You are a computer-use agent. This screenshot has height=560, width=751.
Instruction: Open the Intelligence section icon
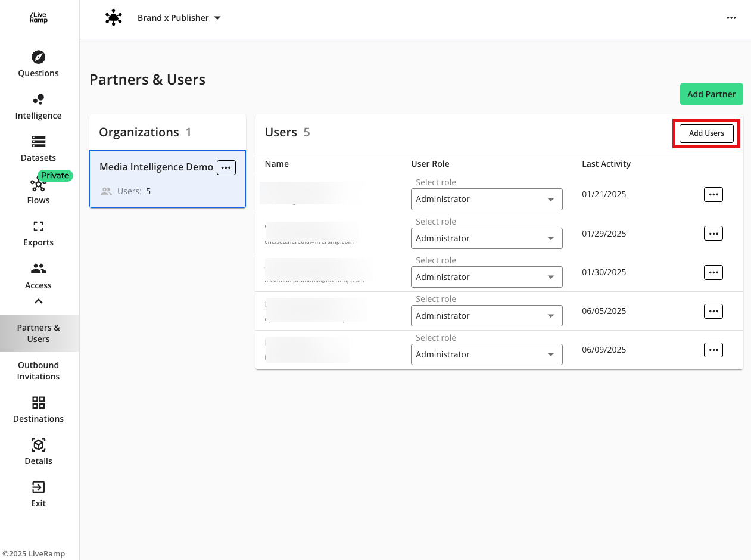click(38, 99)
